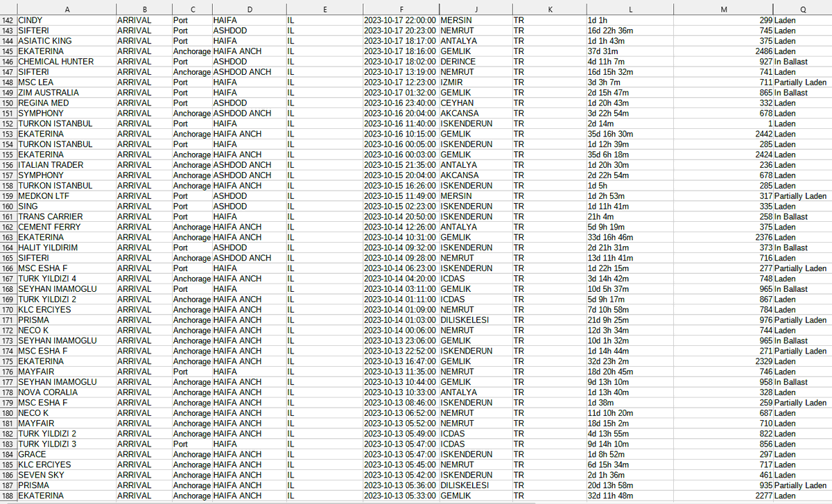Viewport: 832px width, 504px height.
Task: Click the ZIM AUSTRALIA cell
Action: pyautogui.click(x=66, y=92)
